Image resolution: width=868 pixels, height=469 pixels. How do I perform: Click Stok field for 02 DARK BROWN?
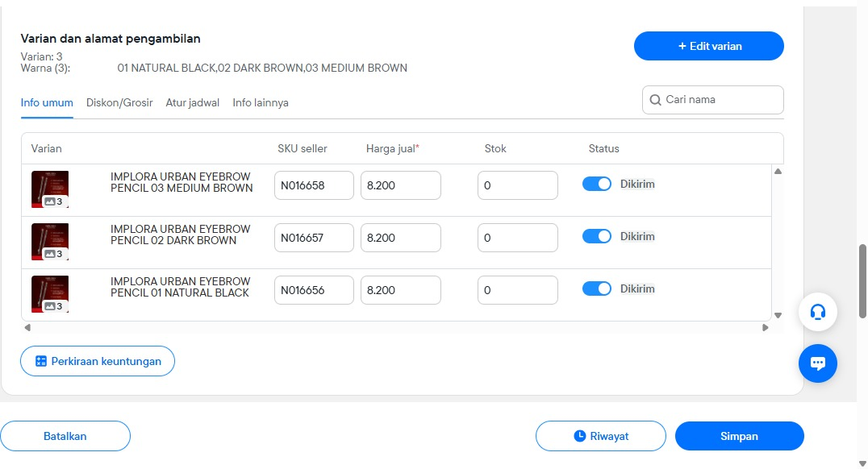(518, 238)
